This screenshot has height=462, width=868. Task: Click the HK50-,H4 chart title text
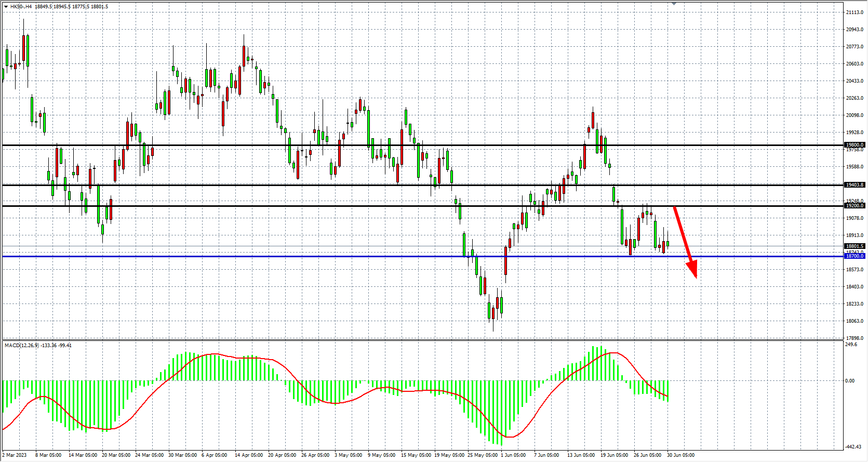coord(21,7)
